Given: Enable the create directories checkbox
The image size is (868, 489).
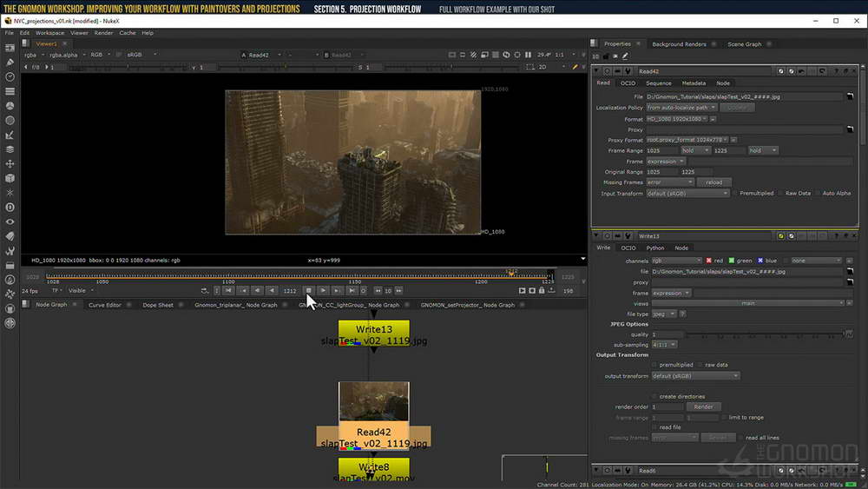Looking at the screenshot, I should point(654,397).
